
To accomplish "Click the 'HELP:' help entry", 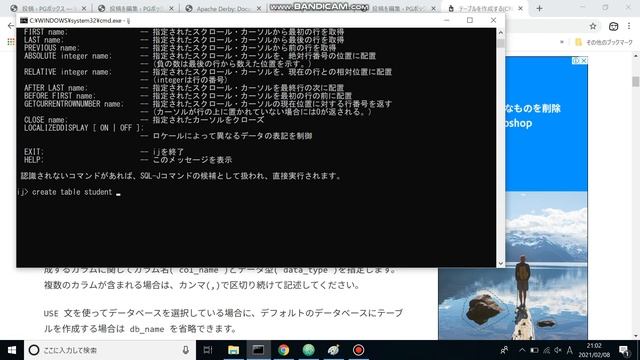I will coord(33,160).
